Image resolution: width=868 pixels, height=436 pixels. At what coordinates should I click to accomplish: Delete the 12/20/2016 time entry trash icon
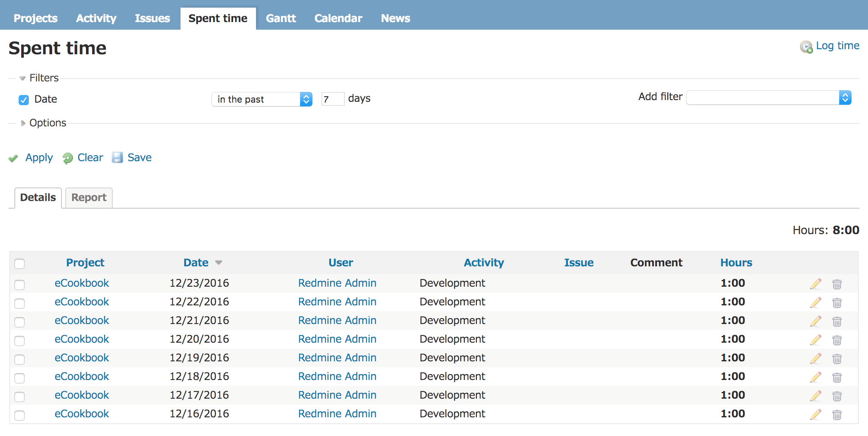click(837, 340)
